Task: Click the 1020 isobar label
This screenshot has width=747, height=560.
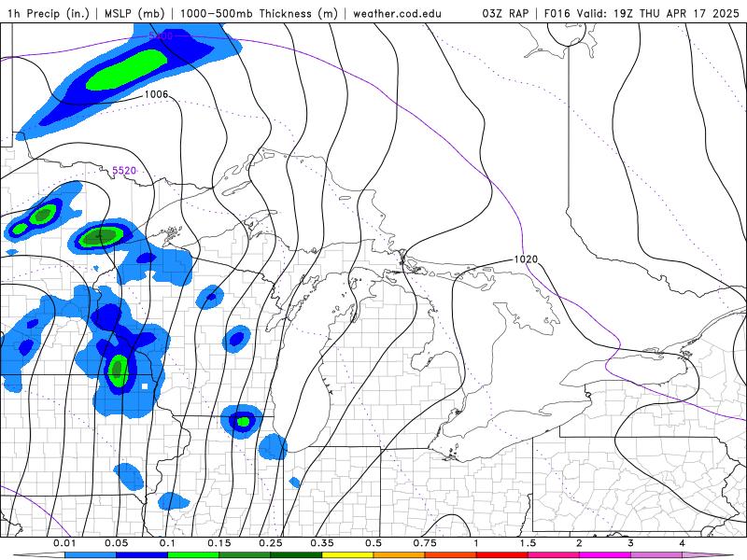Action: pyautogui.click(x=526, y=259)
